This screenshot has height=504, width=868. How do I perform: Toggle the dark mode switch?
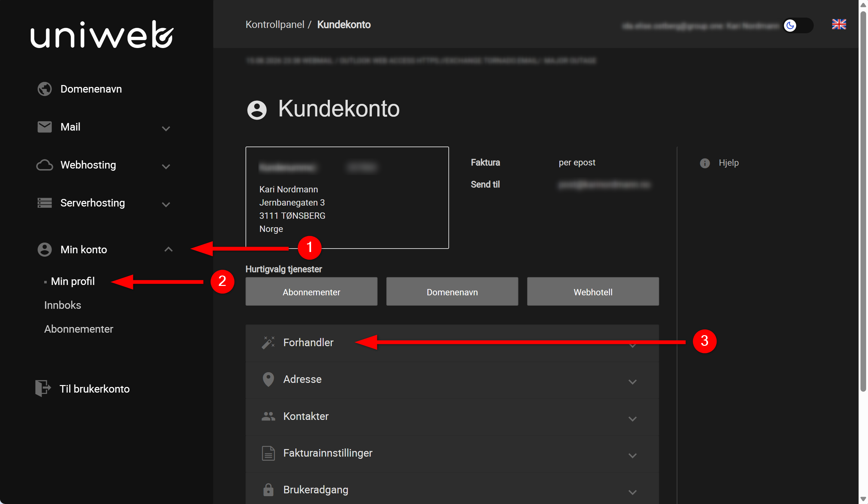click(798, 25)
